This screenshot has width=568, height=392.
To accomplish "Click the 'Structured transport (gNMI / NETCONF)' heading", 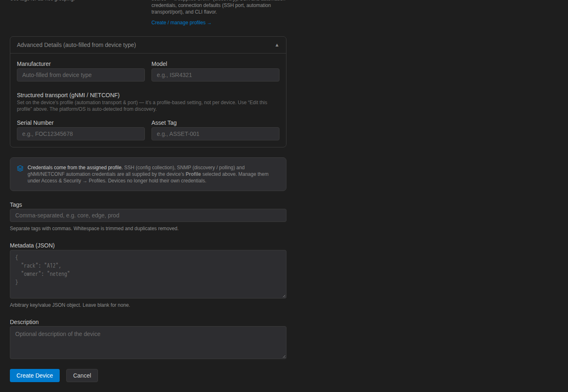I will [68, 95].
